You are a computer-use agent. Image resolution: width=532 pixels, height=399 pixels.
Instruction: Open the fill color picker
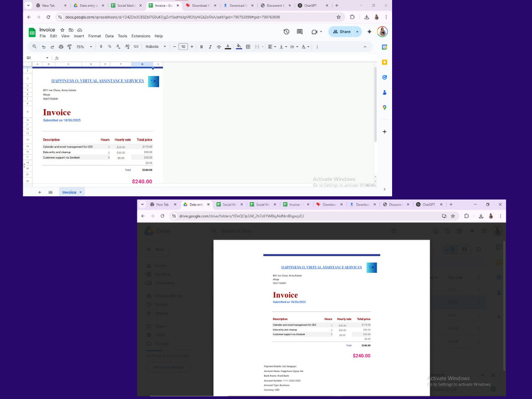239,47
